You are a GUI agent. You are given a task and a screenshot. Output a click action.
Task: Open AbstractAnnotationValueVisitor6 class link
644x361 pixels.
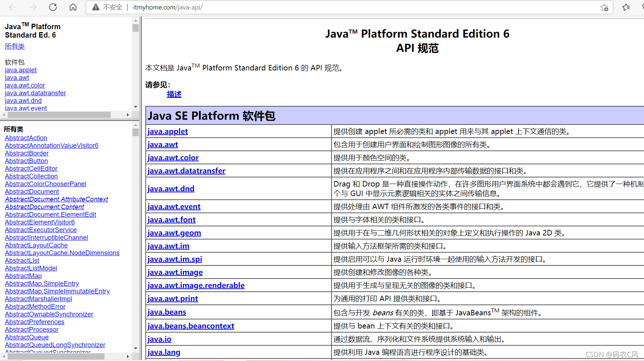tap(51, 146)
